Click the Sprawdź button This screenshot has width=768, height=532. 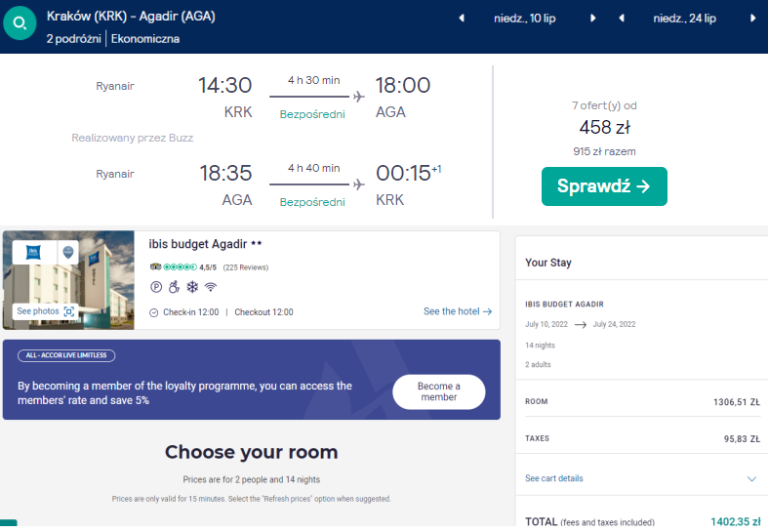click(604, 186)
